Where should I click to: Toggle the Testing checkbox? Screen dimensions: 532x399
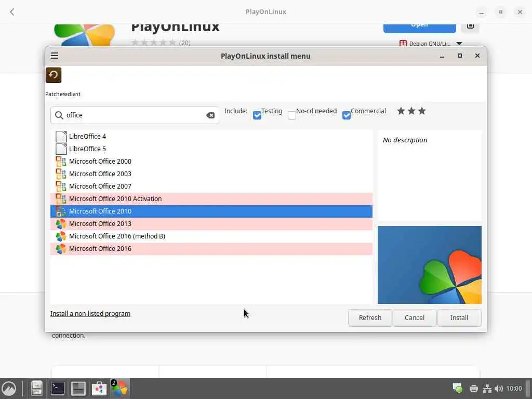[257, 115]
